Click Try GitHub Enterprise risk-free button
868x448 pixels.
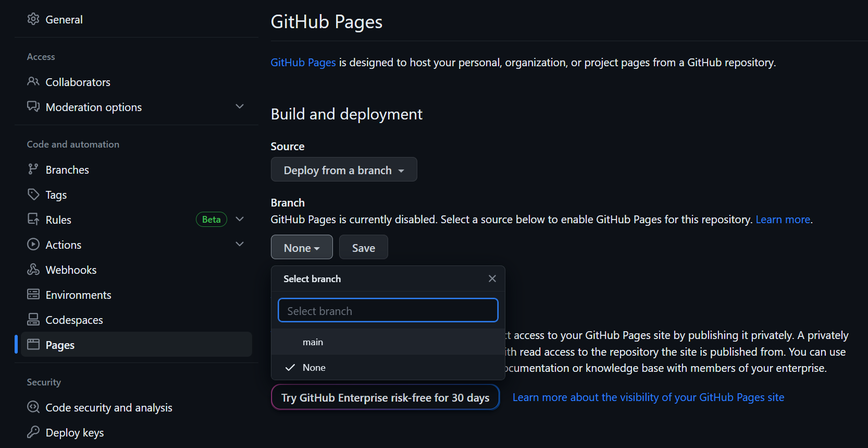[x=386, y=397]
